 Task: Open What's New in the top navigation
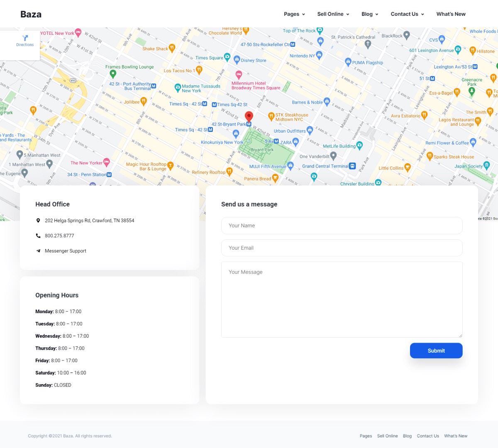click(x=451, y=14)
